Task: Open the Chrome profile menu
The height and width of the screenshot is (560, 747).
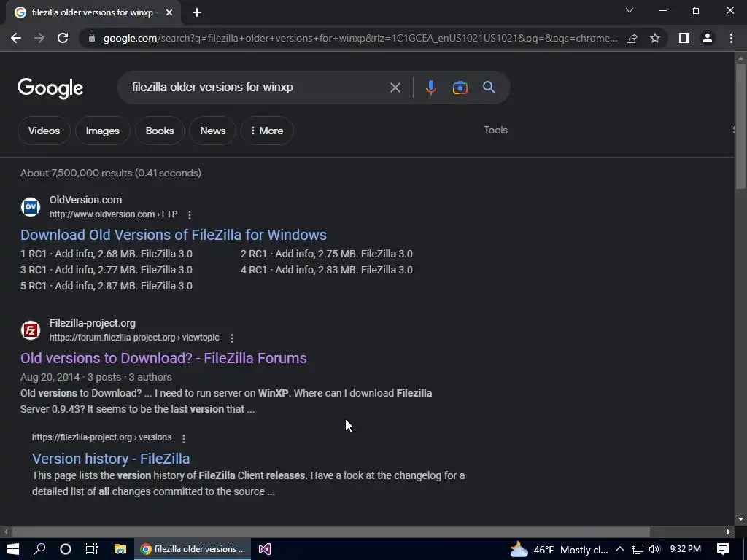Action: click(x=708, y=38)
